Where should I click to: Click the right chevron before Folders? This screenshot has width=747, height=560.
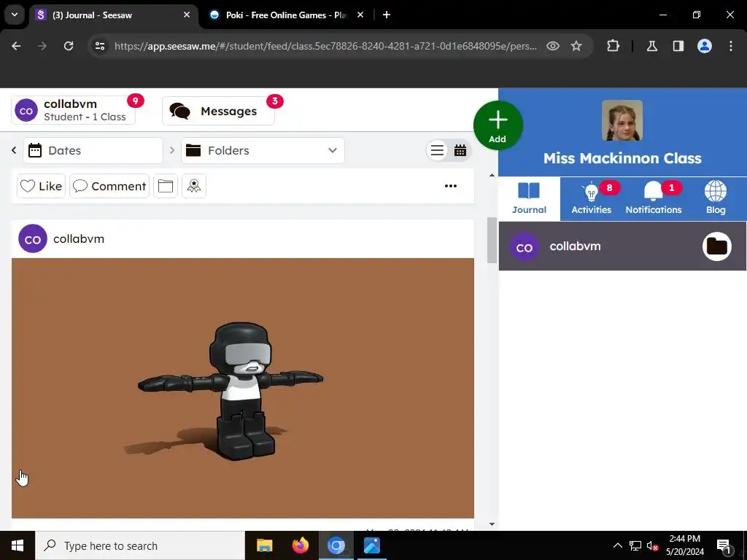pos(172,150)
